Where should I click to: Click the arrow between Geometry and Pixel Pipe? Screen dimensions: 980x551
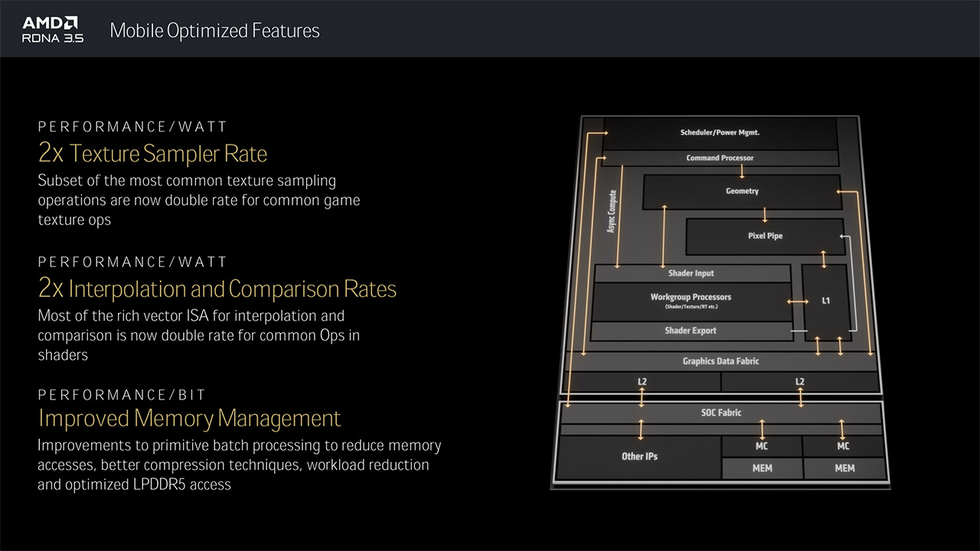pos(765,214)
